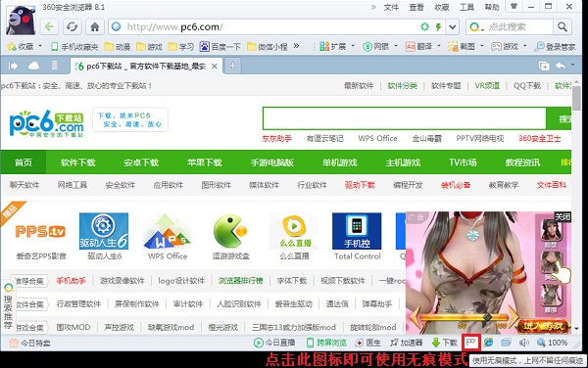
Task: Expand the 游戏 toolbar dropdown
Action: (x=524, y=46)
